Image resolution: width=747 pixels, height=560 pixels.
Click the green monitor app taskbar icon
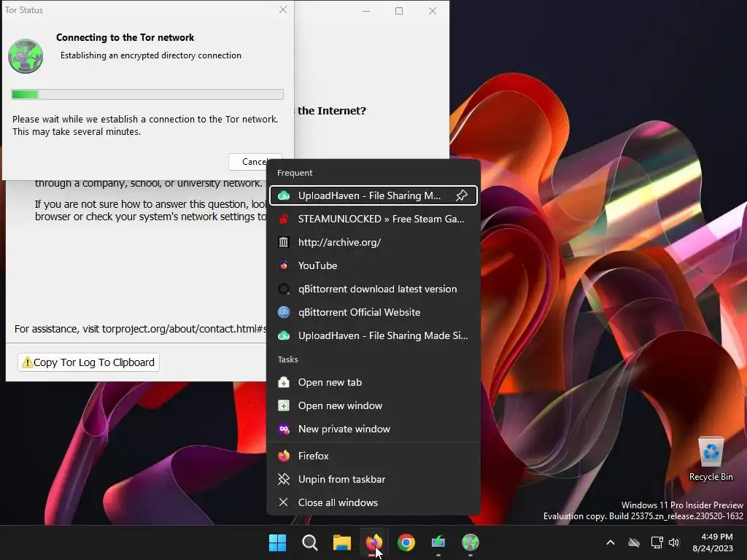point(438,542)
